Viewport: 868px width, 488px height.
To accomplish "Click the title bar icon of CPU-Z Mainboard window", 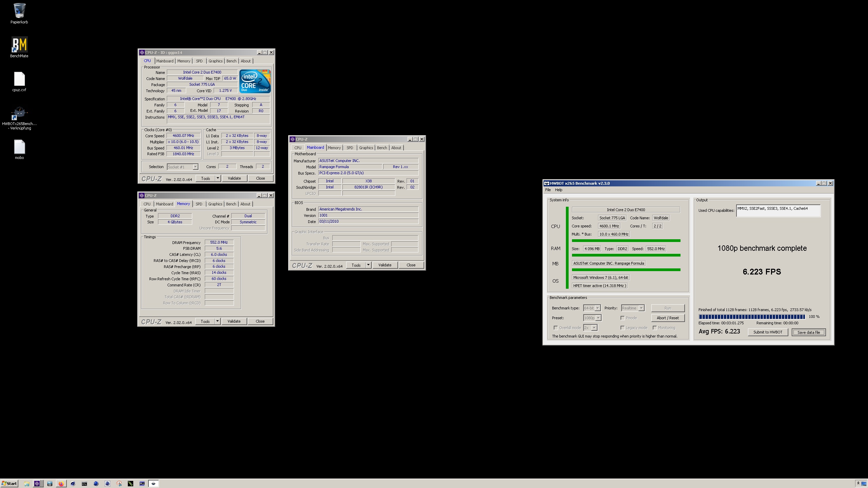I will coord(293,139).
